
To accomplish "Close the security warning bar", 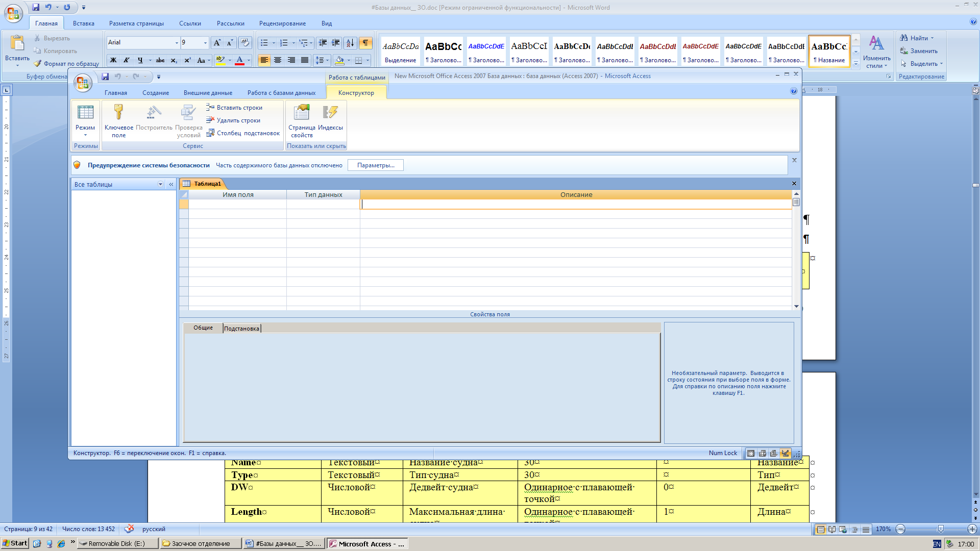I will pos(794,160).
